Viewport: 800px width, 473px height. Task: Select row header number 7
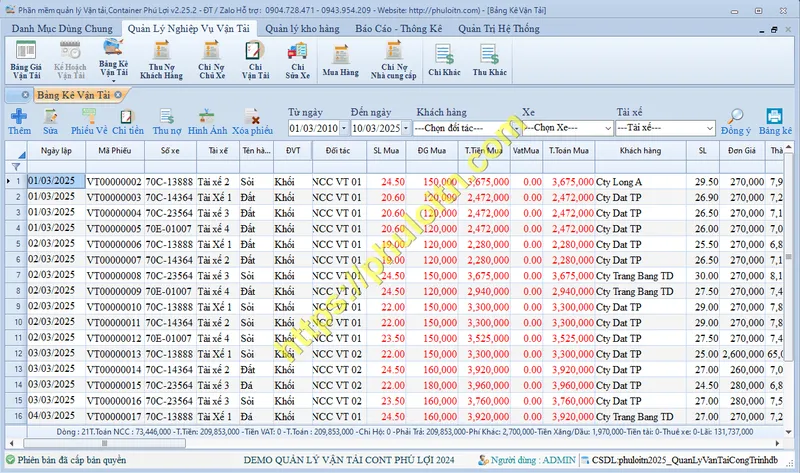(x=16, y=276)
